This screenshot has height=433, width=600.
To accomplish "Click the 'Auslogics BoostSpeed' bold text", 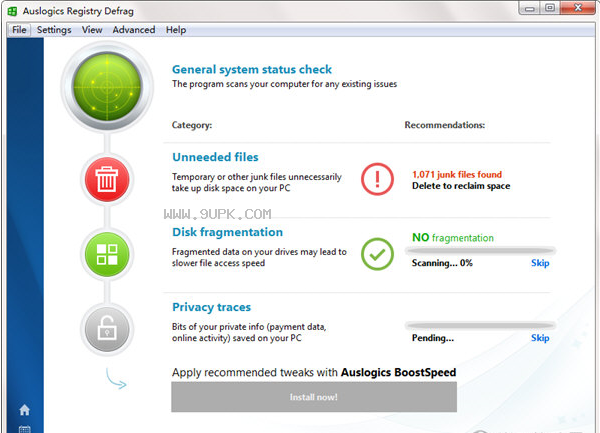I will point(398,373).
